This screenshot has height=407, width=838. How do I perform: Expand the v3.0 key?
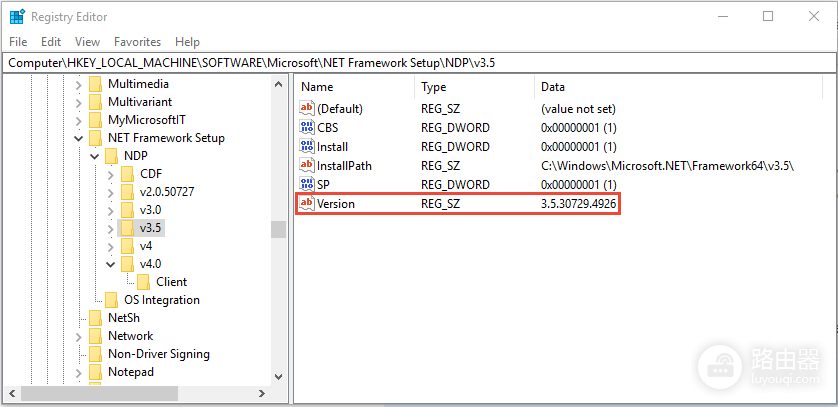[111, 210]
